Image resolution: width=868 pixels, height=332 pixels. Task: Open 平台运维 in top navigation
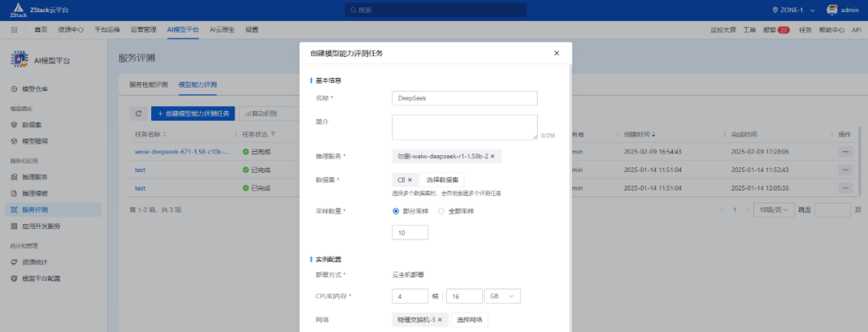click(x=107, y=30)
